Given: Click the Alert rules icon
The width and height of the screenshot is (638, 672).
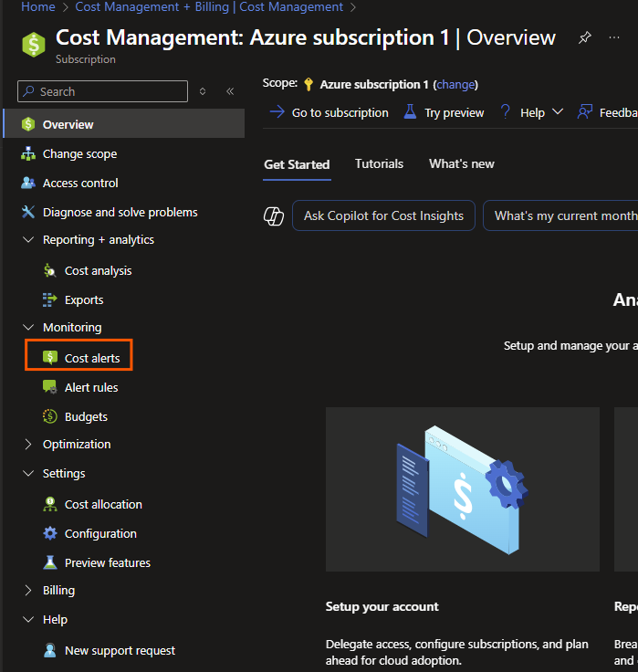Looking at the screenshot, I should (49, 387).
